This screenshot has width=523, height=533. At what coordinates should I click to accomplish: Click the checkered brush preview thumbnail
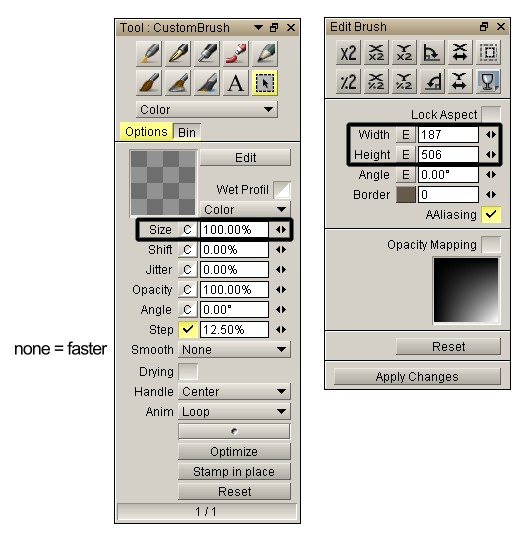point(163,183)
